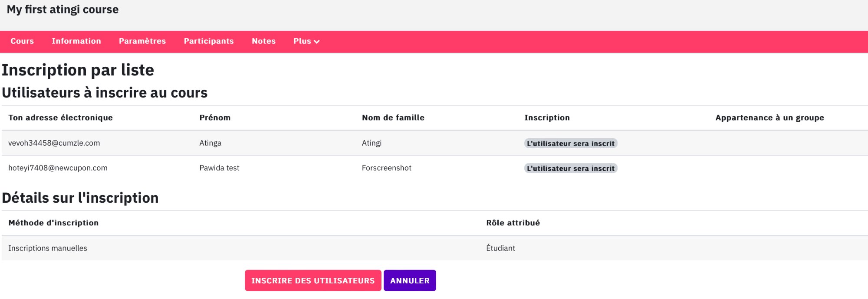Click the My first atingi course title
Image resolution: width=868 pixels, height=299 pixels.
pos(62,10)
